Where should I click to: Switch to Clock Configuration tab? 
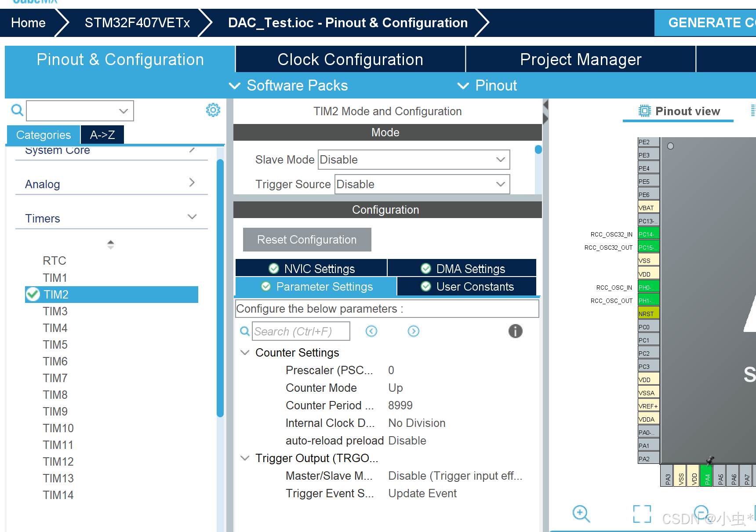pyautogui.click(x=350, y=59)
